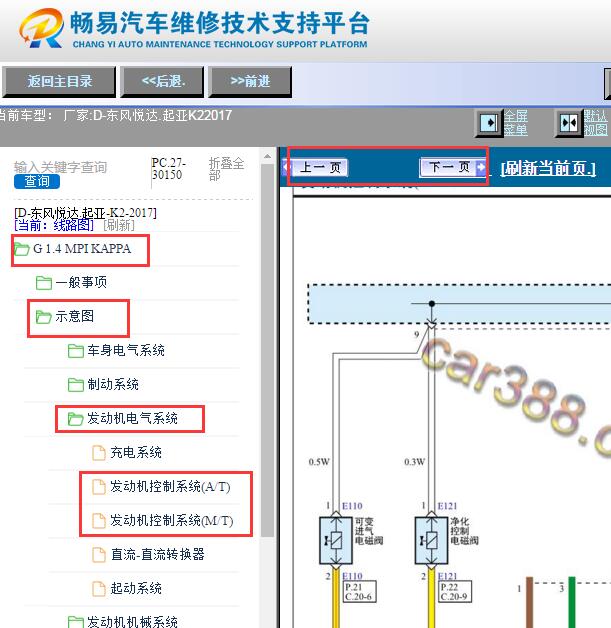Click the 全屏菜单 panel icon

click(x=489, y=123)
